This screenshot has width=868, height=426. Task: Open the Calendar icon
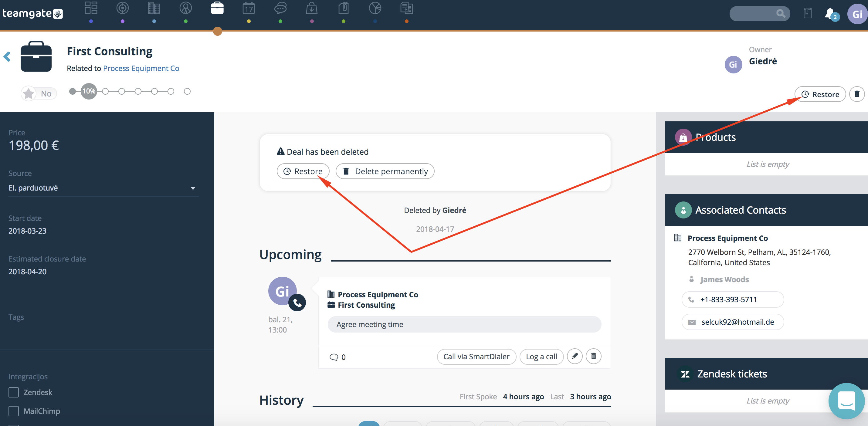pos(249,8)
